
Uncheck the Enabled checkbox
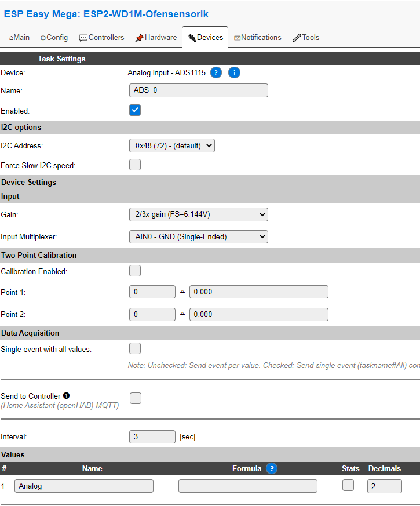[135, 110]
